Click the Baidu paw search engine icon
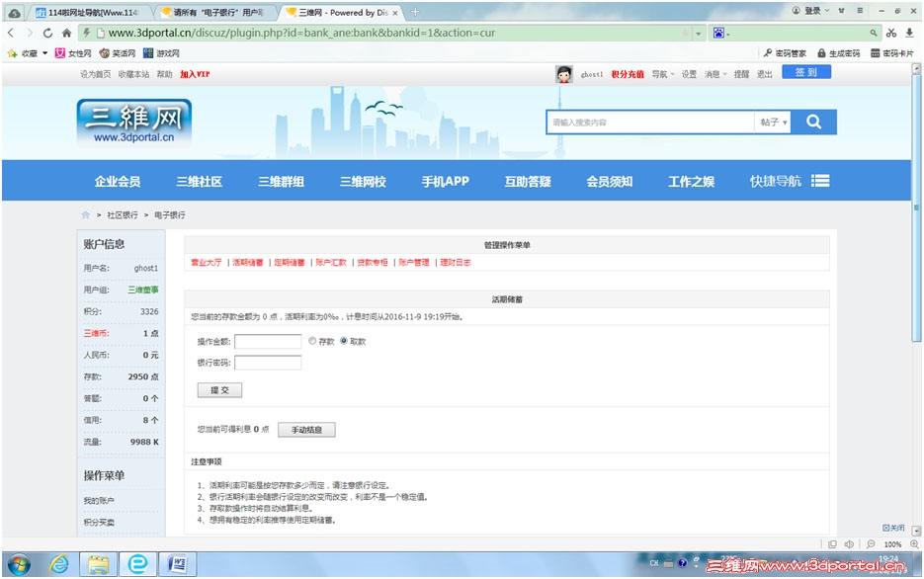 pos(718,33)
